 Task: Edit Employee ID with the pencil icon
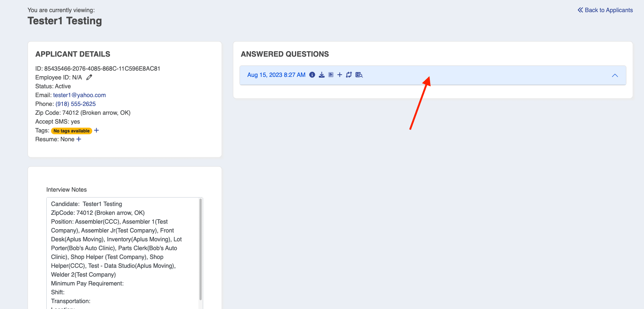[89, 77]
